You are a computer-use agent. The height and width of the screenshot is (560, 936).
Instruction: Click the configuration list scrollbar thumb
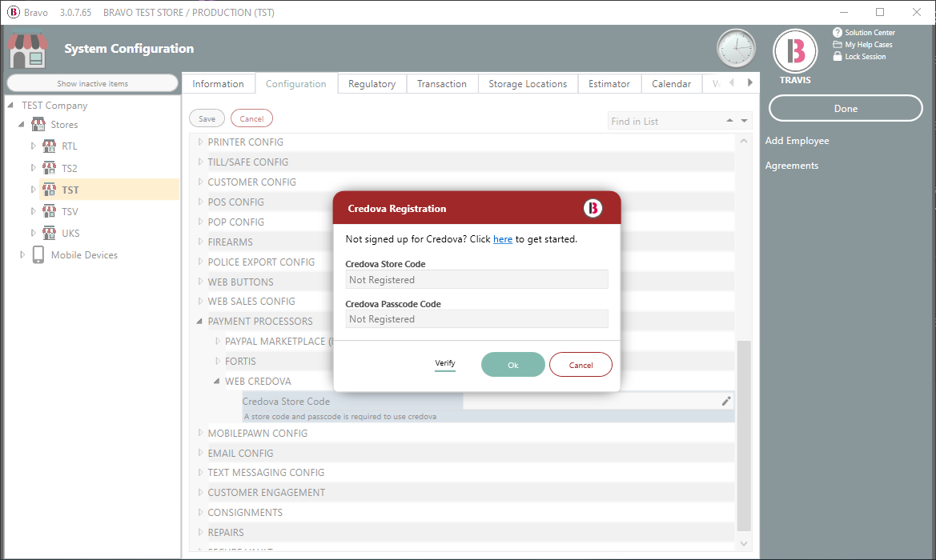(x=744, y=435)
